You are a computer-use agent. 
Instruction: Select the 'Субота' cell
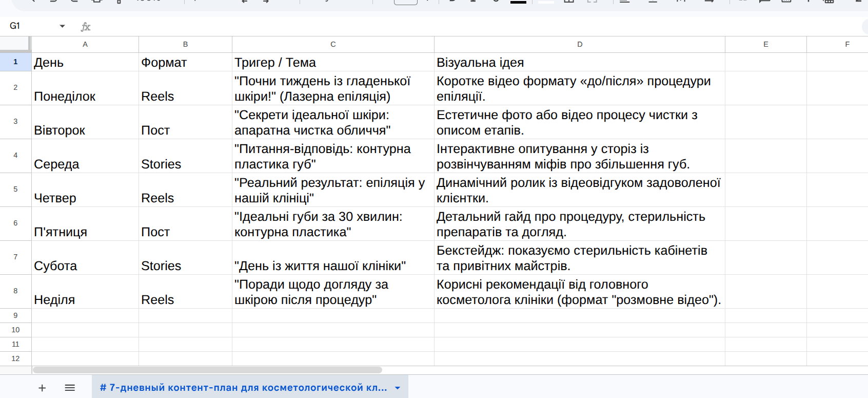coord(85,258)
